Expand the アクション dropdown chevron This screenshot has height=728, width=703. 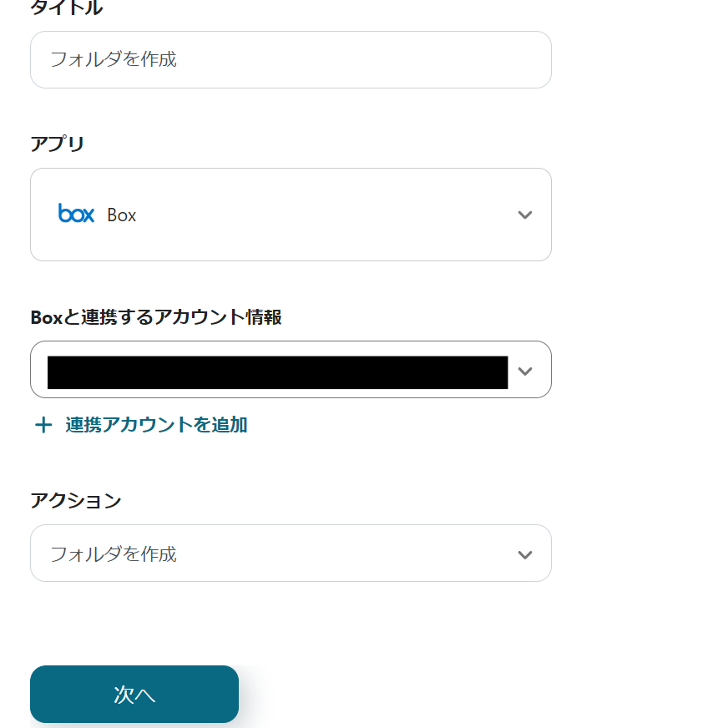[524, 554]
